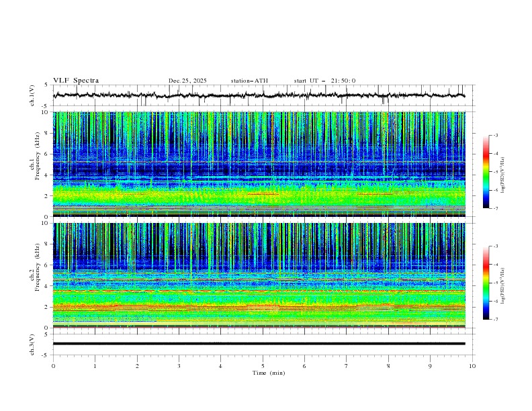Click the time axis tick label "2"
This screenshot has height=411, width=532.
tap(137, 366)
